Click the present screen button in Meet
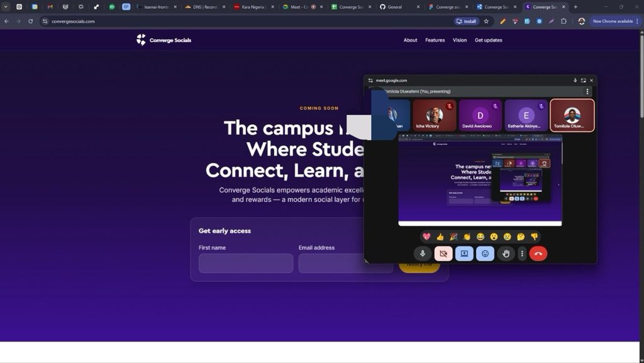This screenshot has width=644, height=363. coord(464,254)
